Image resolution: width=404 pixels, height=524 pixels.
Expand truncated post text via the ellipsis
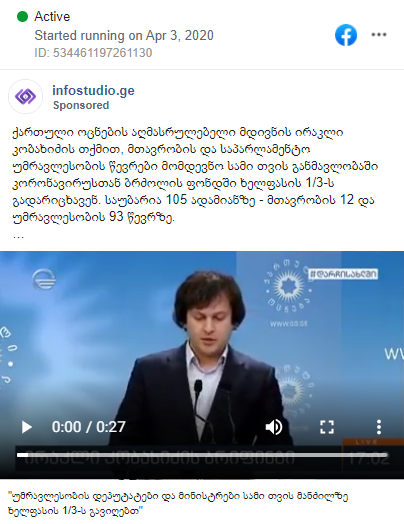[x=18, y=236]
